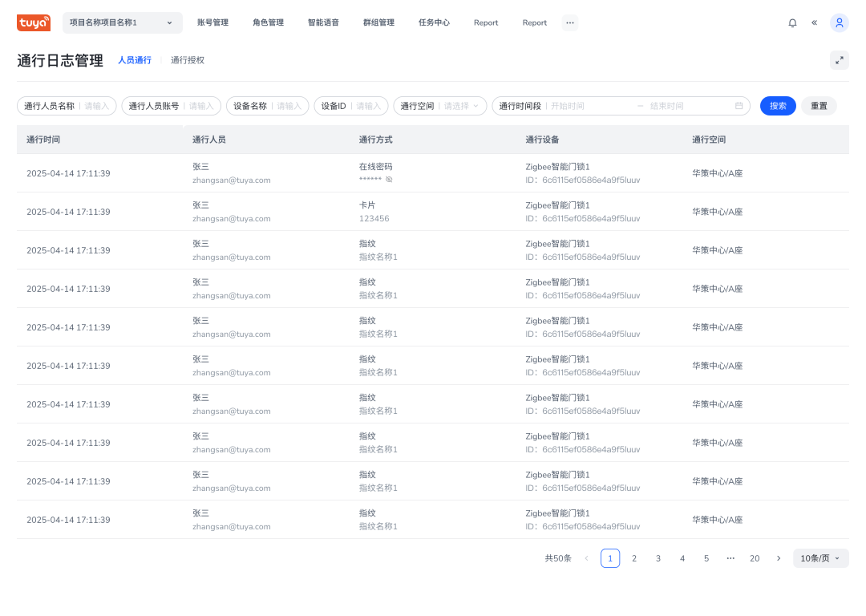
Task: Open the "..." overflow menu in navbar
Action: click(570, 22)
